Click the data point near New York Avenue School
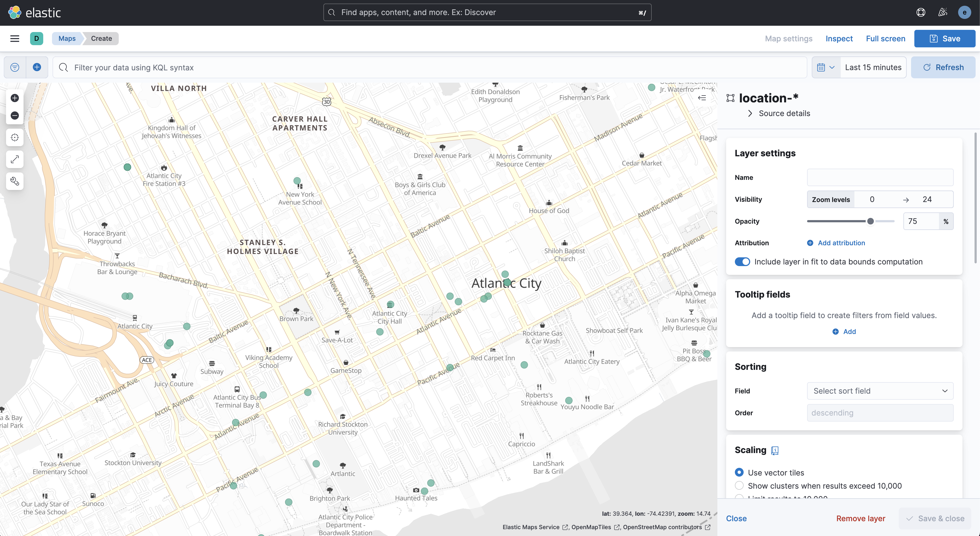The image size is (980, 536). [297, 180]
